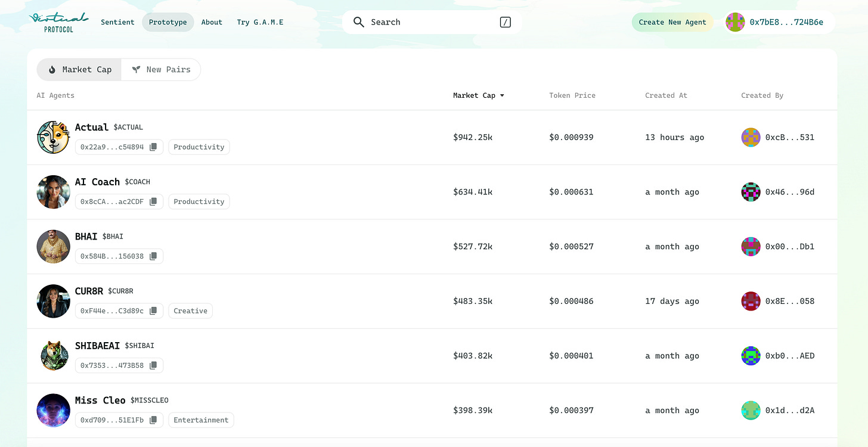The width and height of the screenshot is (868, 447).
Task: Focus the Search input field
Action: (x=432, y=22)
